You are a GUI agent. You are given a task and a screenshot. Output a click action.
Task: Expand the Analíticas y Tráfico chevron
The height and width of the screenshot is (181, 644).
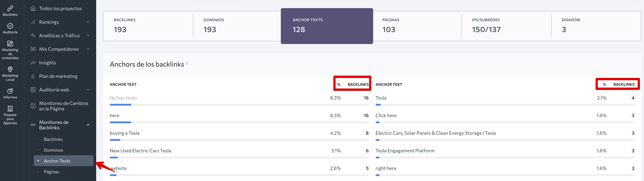click(x=88, y=35)
